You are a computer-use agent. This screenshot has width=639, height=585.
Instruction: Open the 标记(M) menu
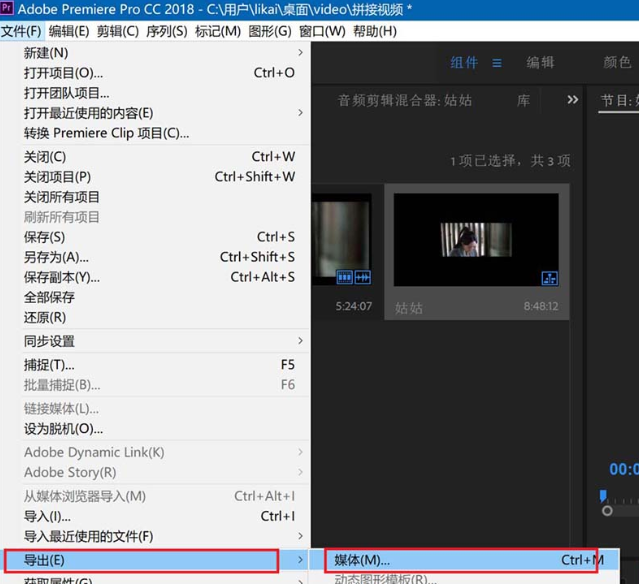pyautogui.click(x=218, y=31)
